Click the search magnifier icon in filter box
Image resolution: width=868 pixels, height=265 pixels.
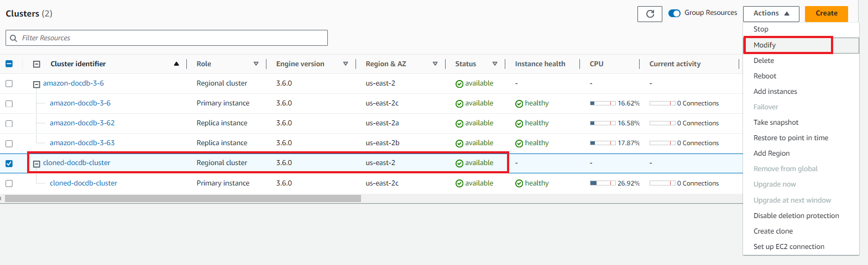click(13, 38)
